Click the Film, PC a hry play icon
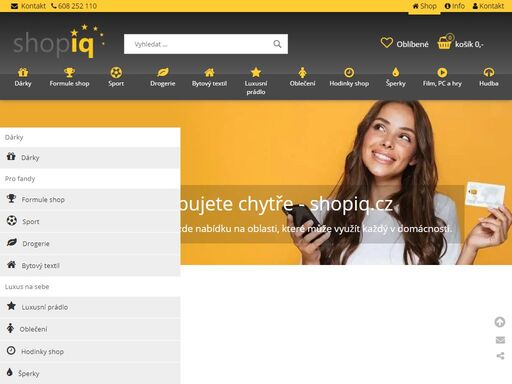 pyautogui.click(x=442, y=72)
